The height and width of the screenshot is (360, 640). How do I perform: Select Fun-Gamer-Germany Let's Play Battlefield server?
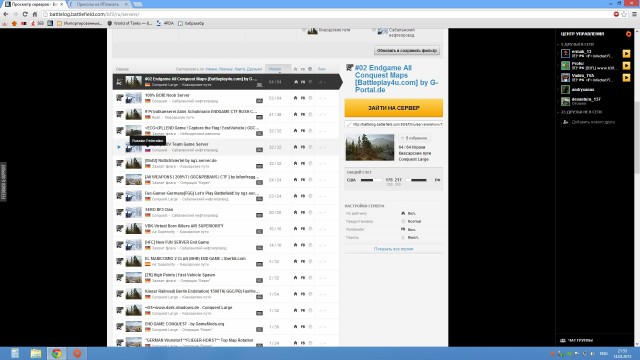[226, 196]
